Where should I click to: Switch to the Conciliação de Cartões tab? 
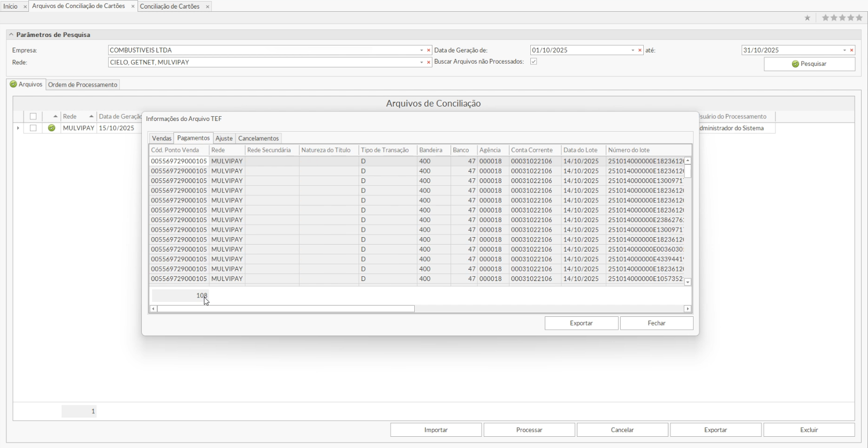(x=170, y=6)
